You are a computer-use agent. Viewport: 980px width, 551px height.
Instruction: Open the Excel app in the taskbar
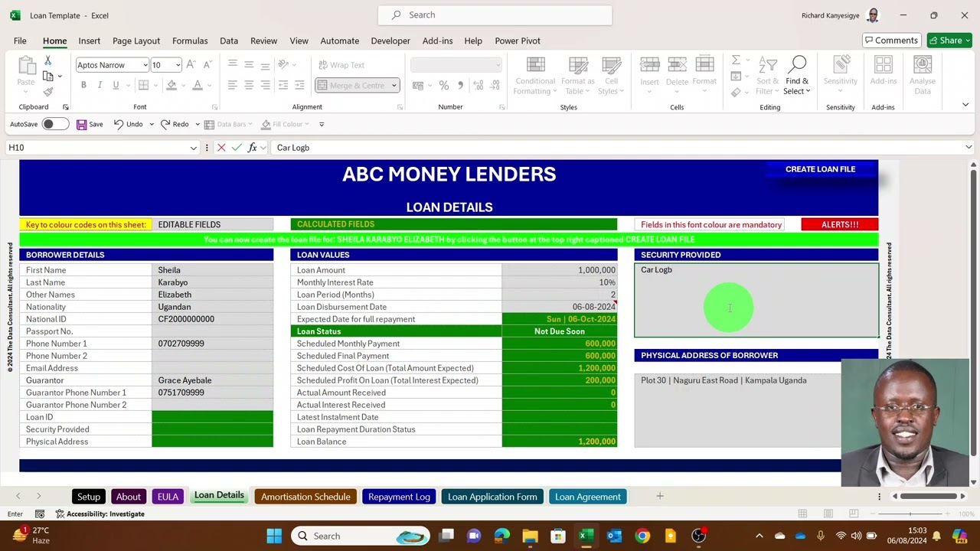tap(586, 536)
